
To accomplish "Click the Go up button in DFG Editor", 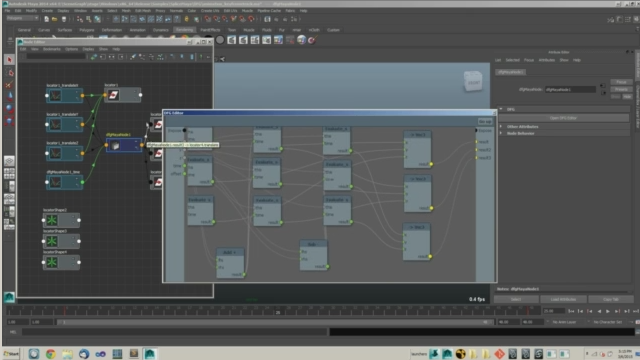I will (x=485, y=122).
